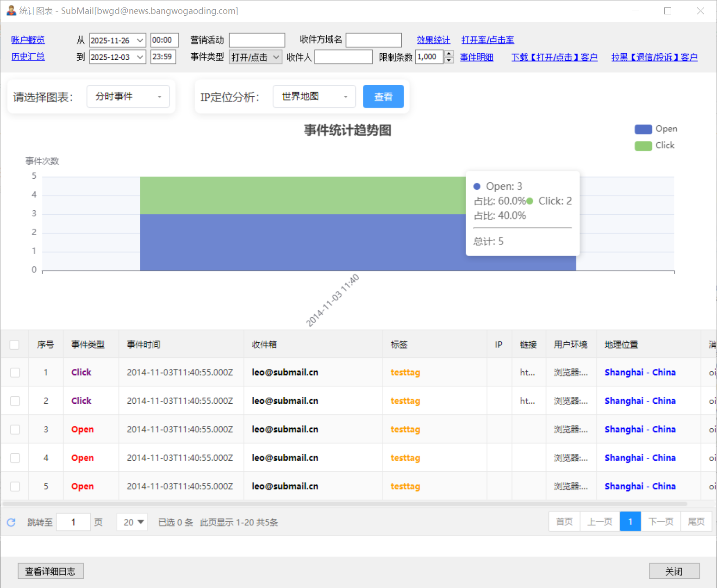Click in the 营销活动 input field
This screenshot has width=717, height=588.
point(257,40)
